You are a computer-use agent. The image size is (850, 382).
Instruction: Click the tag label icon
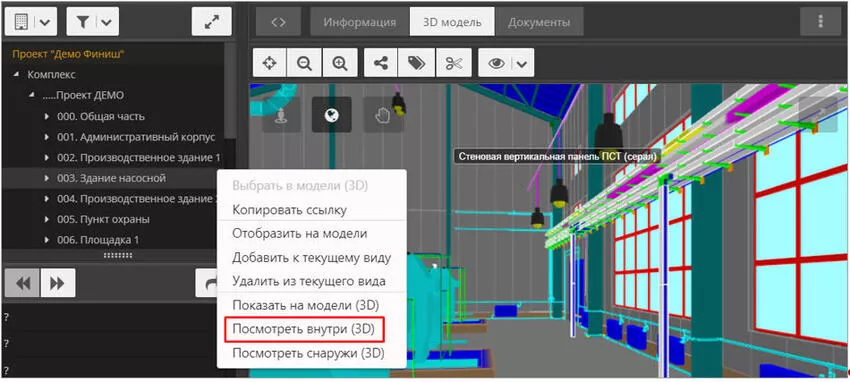[x=416, y=63]
